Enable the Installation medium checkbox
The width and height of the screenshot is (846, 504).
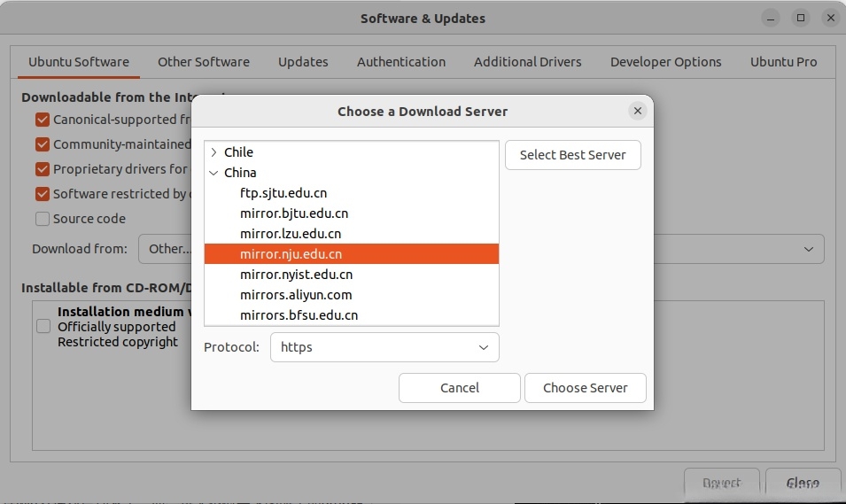click(43, 327)
